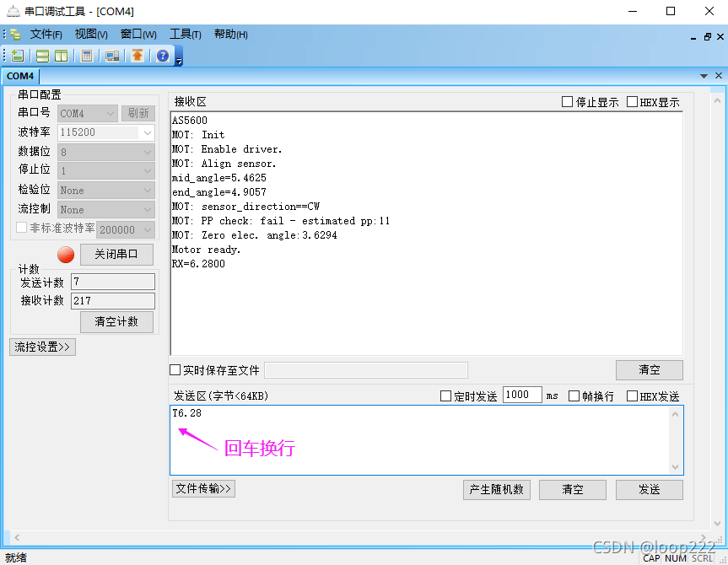Click the save-to-file path field
Screen dimensions: 728x565
366,370
